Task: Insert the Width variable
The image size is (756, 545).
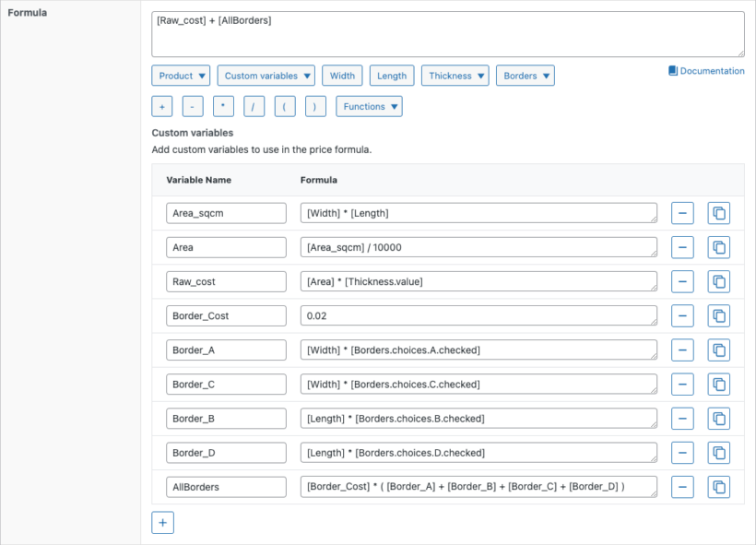Action: click(x=342, y=76)
